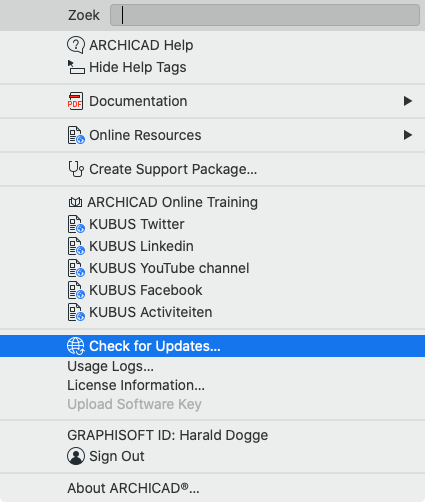Click the Check for Updates globe icon
Screen dimensions: 425x502
coord(76,346)
